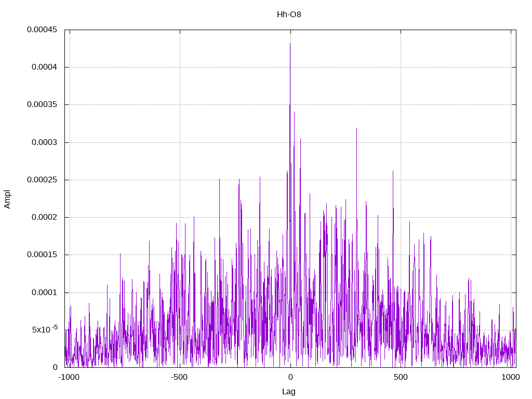The height and width of the screenshot is (399, 532).
Task: Select the Ampl y-axis label
Action: (7, 199)
